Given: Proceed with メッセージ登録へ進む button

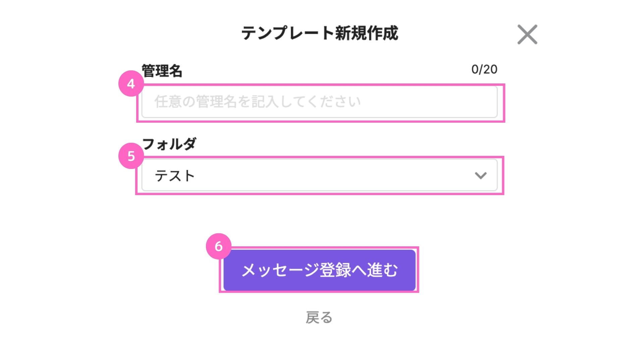Looking at the screenshot, I should [x=319, y=270].
